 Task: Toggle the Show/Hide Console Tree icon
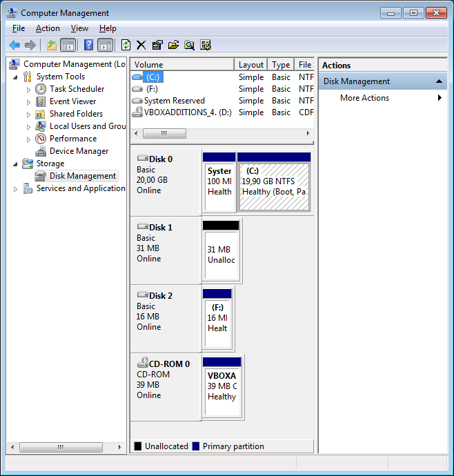pos(68,46)
